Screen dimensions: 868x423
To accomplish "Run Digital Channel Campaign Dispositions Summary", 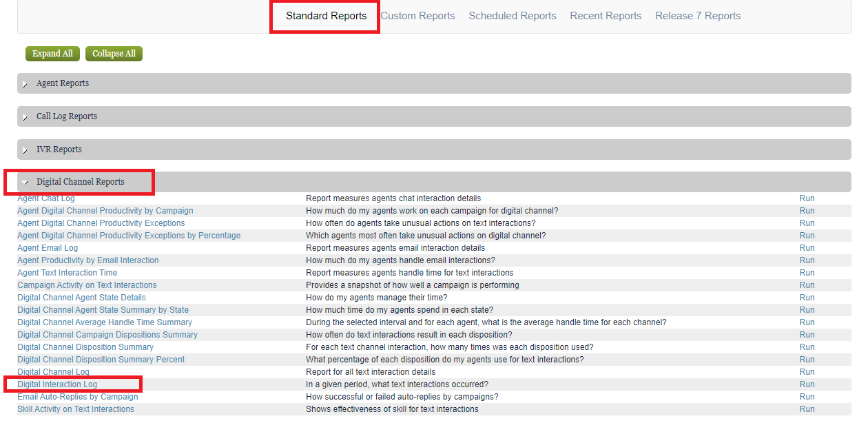I will point(807,335).
